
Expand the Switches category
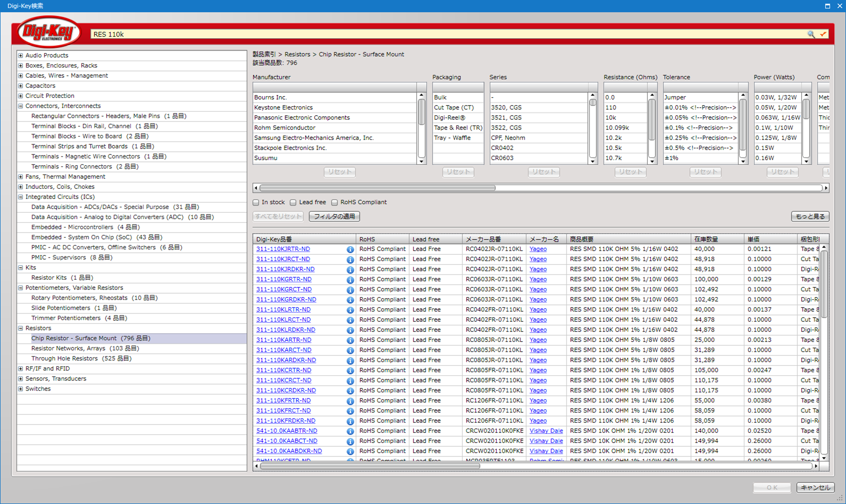coord(21,389)
